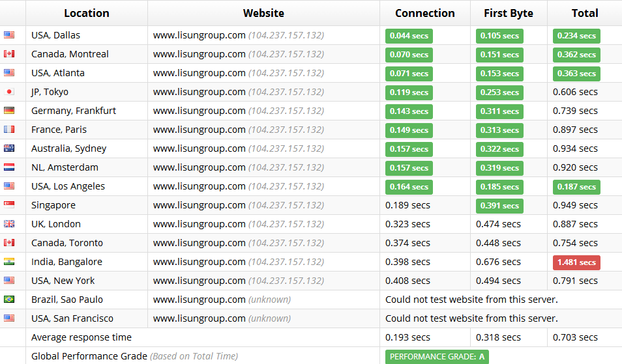Click the French flag beside France, Paris
Viewport: 622px width, 364px height.
9,130
